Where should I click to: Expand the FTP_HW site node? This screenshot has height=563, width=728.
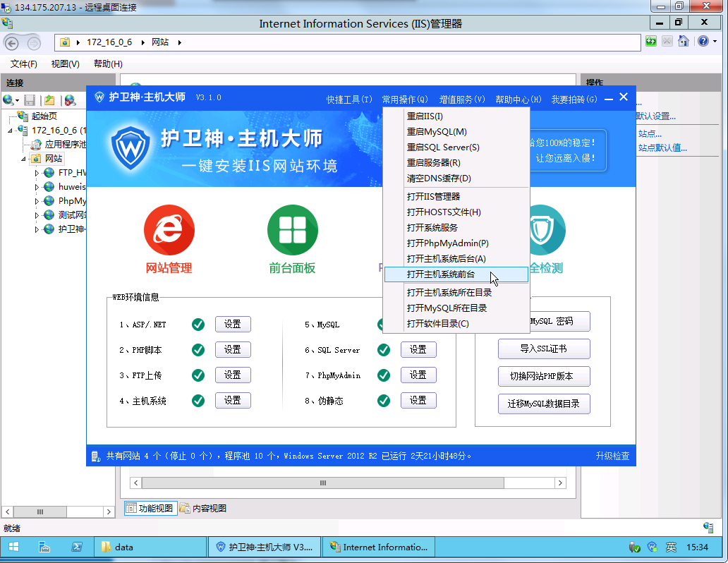(x=37, y=173)
